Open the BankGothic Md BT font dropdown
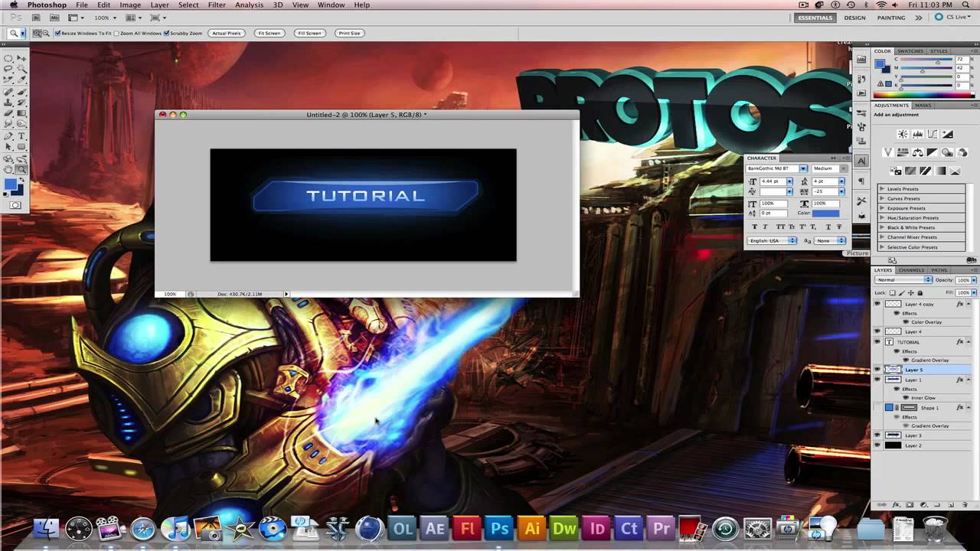Screen dimensions: 980x551 point(803,168)
